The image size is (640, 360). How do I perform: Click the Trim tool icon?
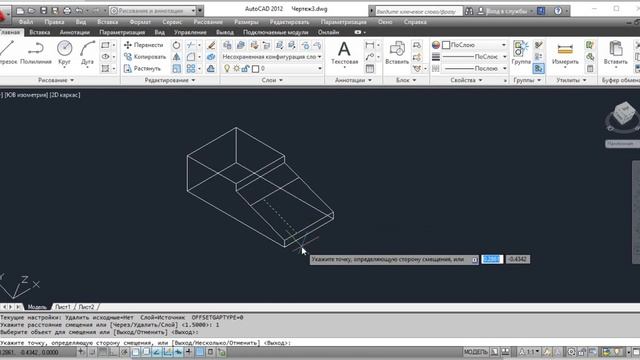coord(191,45)
